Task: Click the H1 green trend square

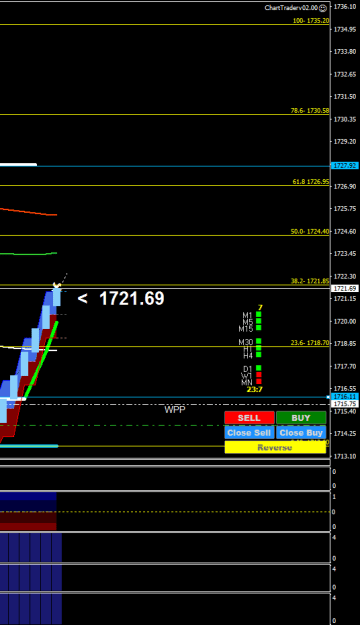Action: click(259, 348)
